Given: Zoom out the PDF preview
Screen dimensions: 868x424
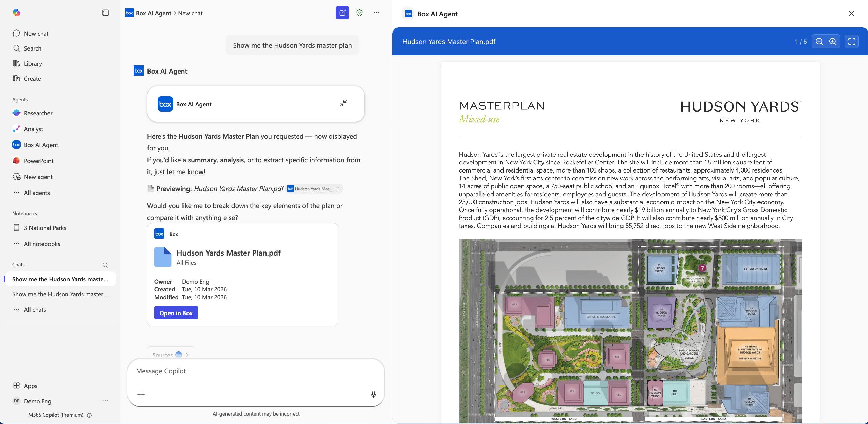Looking at the screenshot, I should click(819, 42).
